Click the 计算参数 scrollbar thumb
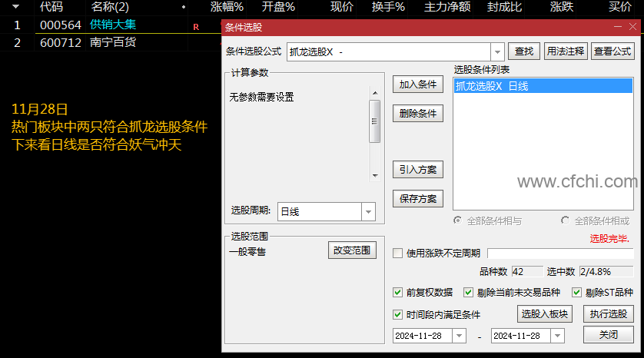644x358 pixels. tap(374, 121)
